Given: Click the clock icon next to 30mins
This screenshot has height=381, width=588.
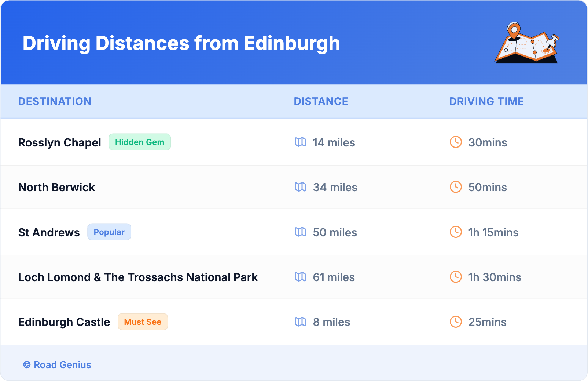Looking at the screenshot, I should (456, 142).
